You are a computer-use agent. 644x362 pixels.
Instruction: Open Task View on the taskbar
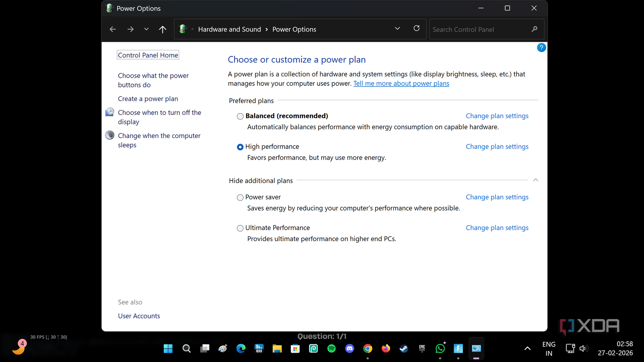(x=205, y=348)
